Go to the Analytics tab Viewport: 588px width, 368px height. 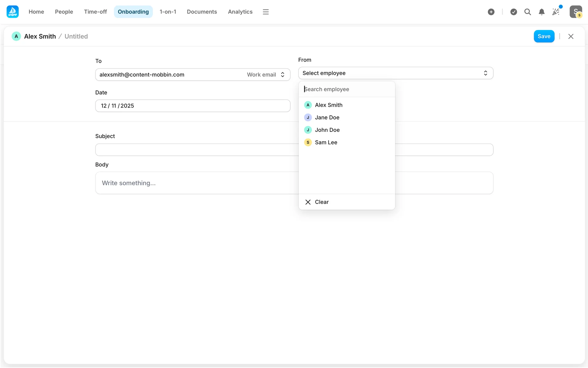(240, 12)
